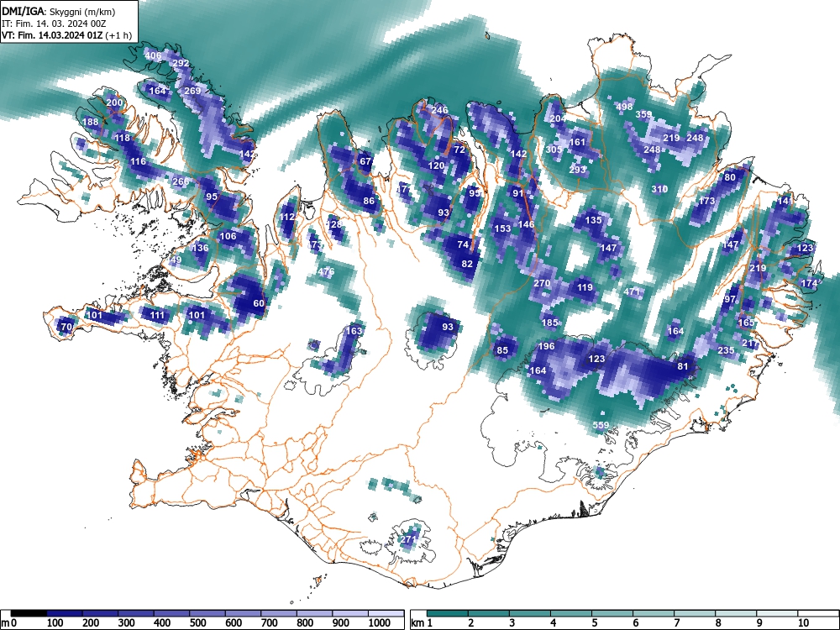Click the map value 119
This screenshot has width=840, height=630.
pos(585,287)
